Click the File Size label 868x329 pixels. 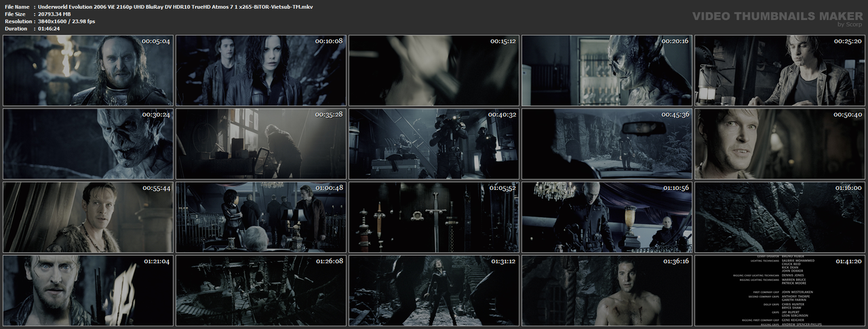coord(15,14)
